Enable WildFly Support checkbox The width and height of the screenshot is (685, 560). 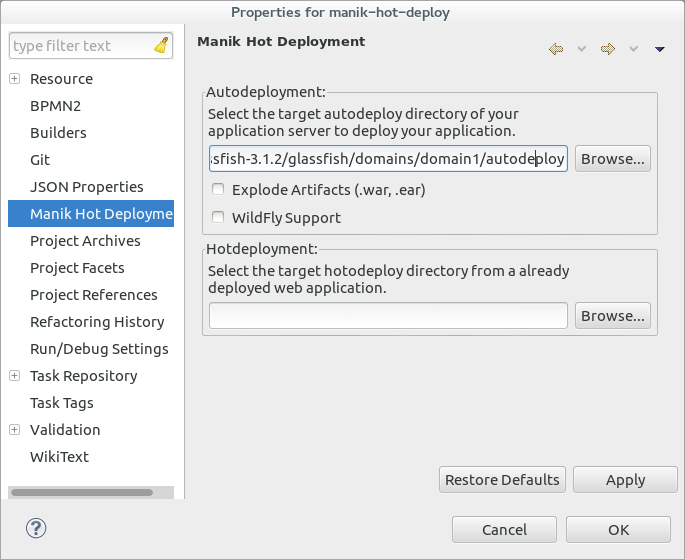[x=218, y=217]
